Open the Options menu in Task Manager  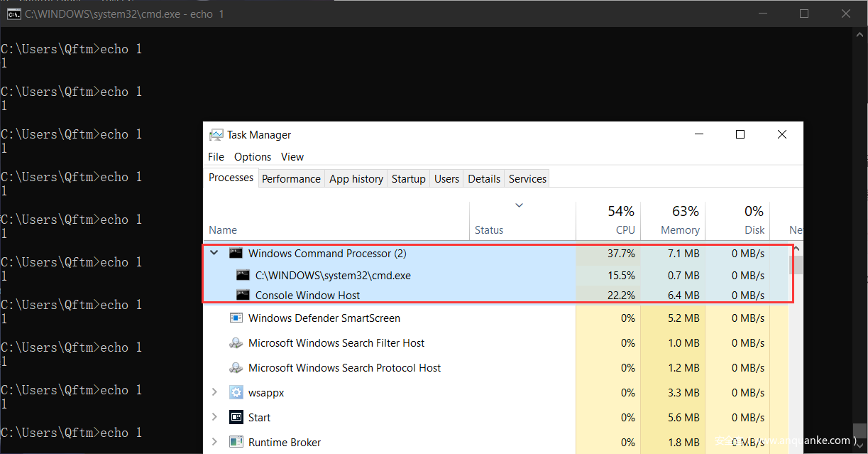253,157
